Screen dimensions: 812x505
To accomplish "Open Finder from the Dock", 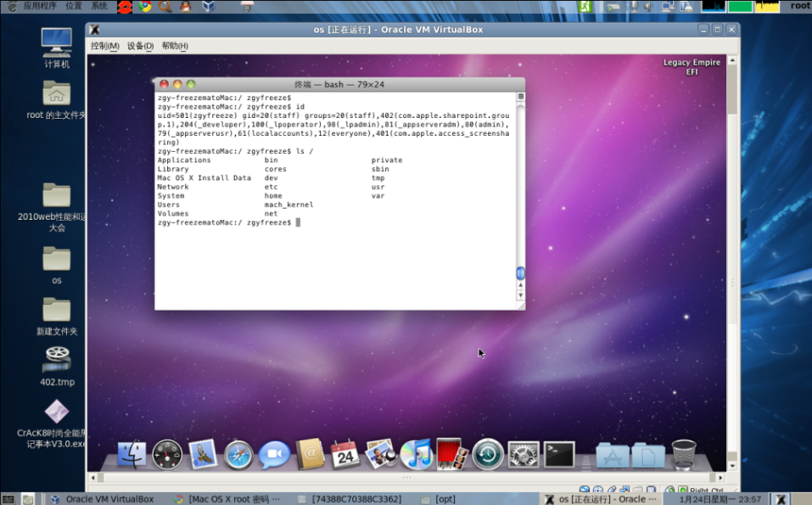I will [x=132, y=455].
